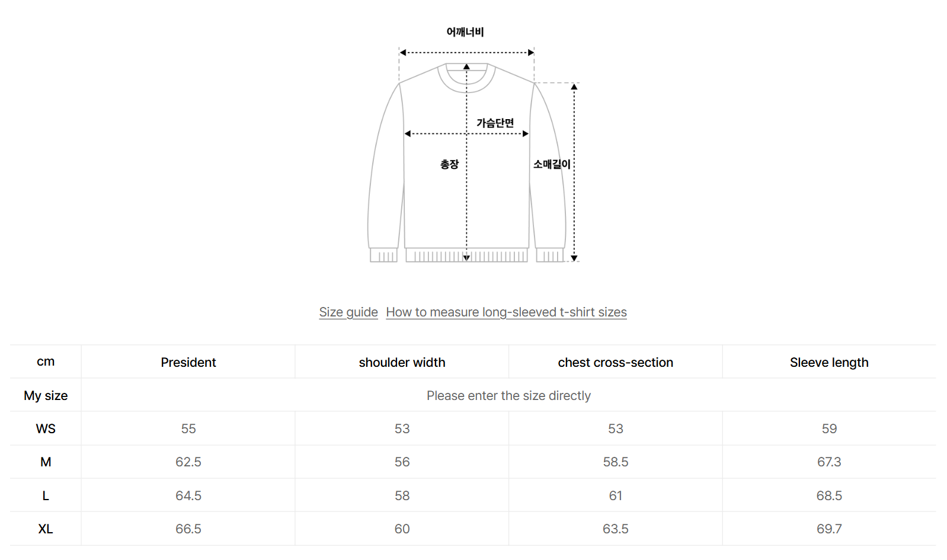Select the M size row label
The width and height of the screenshot is (947, 560).
point(46,462)
